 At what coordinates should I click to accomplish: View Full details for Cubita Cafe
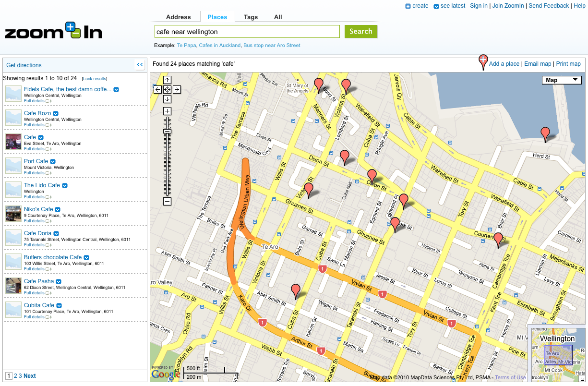[x=34, y=317]
